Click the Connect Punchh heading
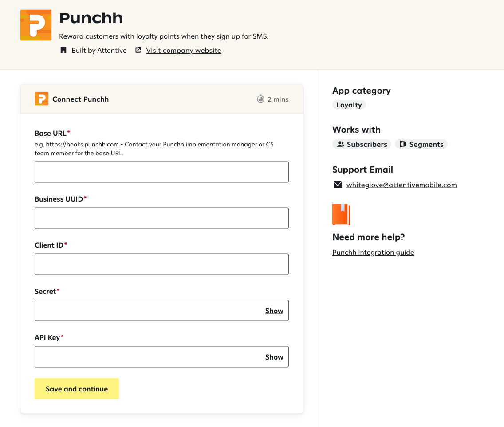The image size is (504, 427). click(x=80, y=99)
